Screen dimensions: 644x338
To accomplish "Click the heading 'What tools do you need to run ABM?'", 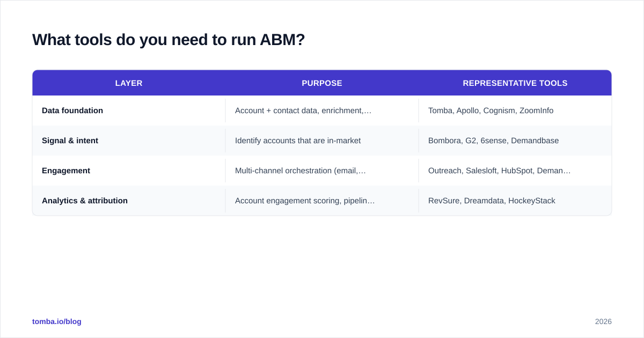I will click(x=169, y=40).
